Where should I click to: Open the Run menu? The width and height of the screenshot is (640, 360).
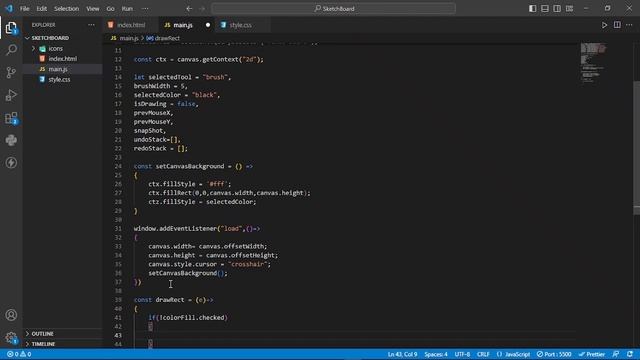coord(127,8)
